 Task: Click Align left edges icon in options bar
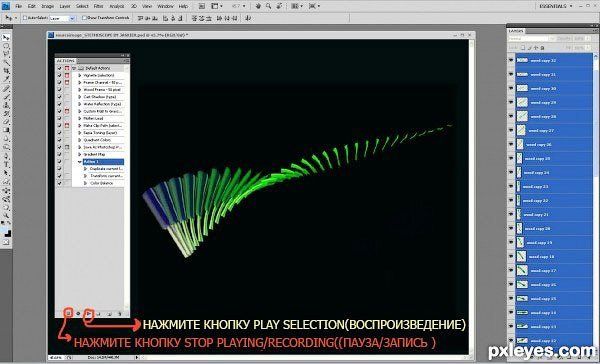[x=166, y=18]
